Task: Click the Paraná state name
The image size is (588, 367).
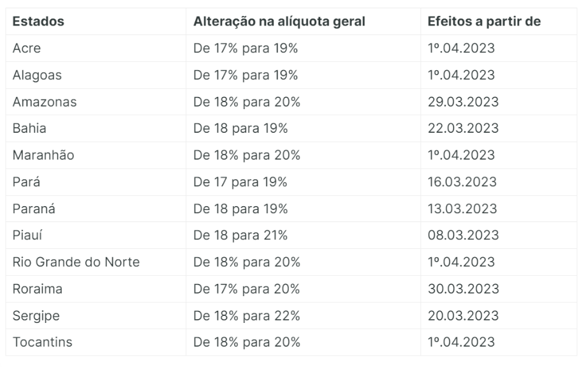Action: [34, 209]
